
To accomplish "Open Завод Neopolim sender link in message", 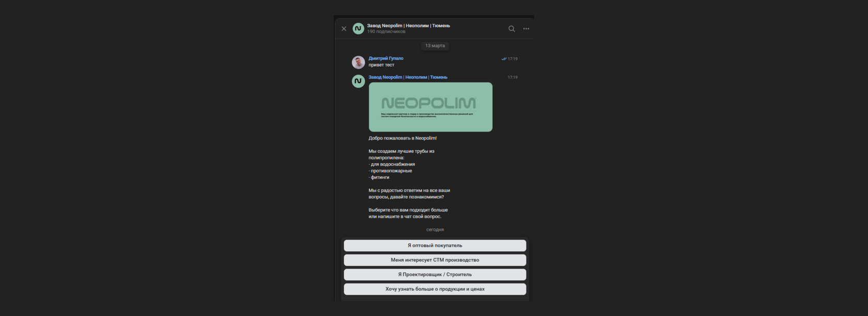I will click(x=408, y=77).
